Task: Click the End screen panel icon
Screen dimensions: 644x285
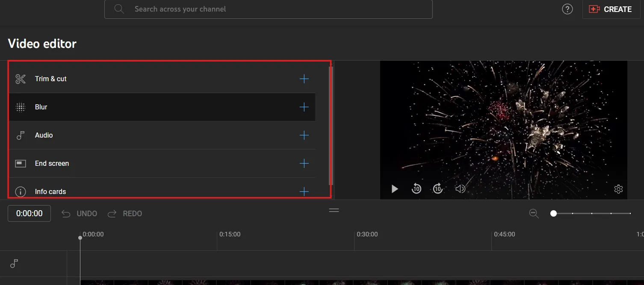Action: [x=20, y=163]
